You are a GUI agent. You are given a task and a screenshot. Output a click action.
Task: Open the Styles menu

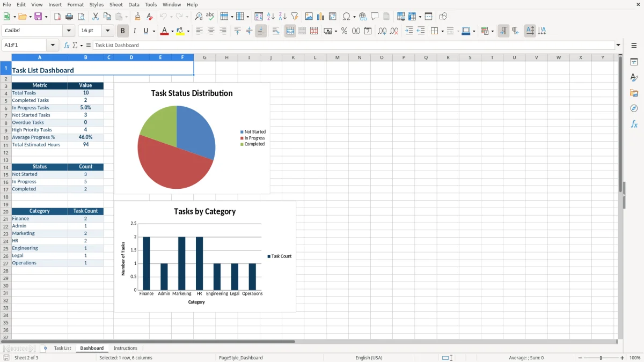(97, 4)
